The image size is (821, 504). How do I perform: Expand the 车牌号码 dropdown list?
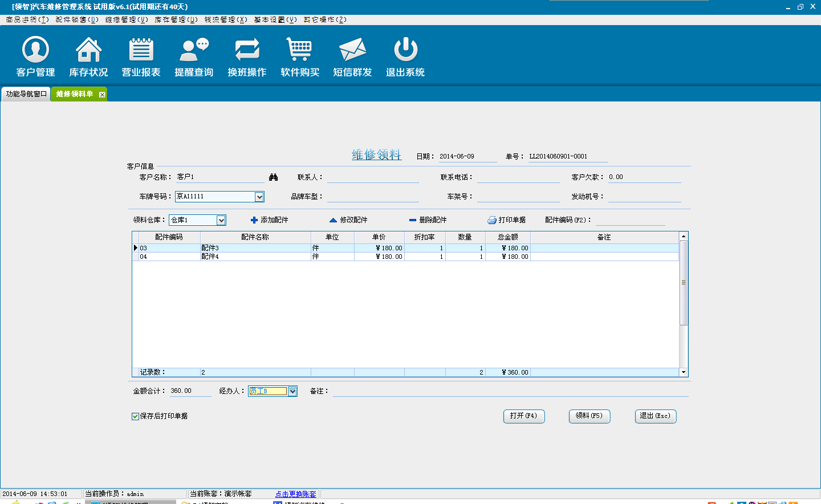259,197
